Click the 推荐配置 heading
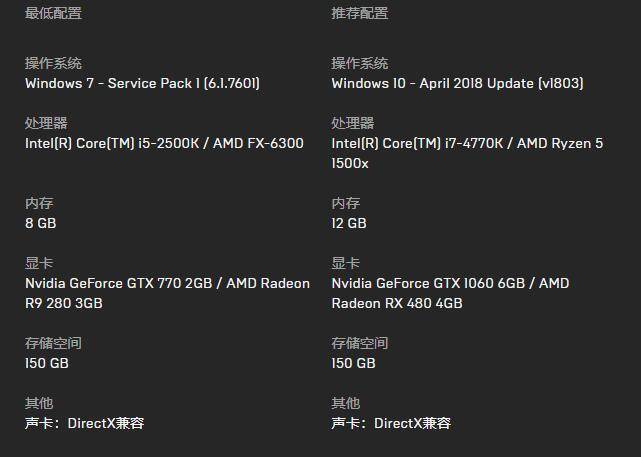This screenshot has width=641, height=457. coord(360,14)
